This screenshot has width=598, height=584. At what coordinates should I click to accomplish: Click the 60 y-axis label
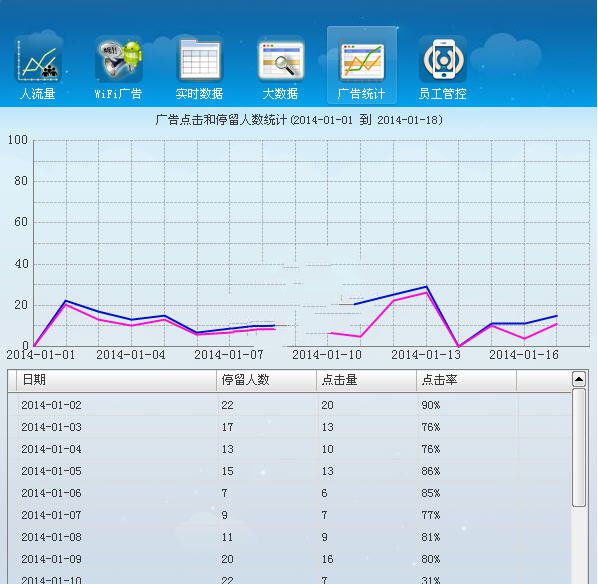(x=21, y=222)
